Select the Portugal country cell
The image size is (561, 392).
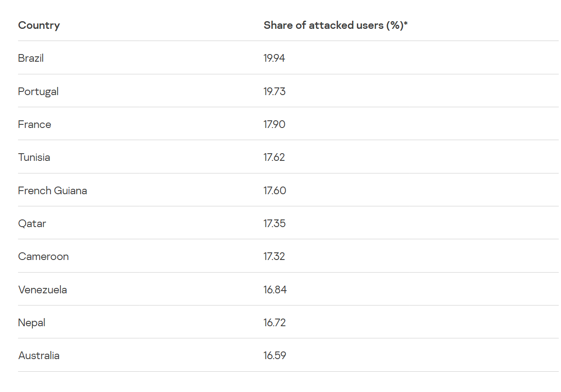point(38,91)
